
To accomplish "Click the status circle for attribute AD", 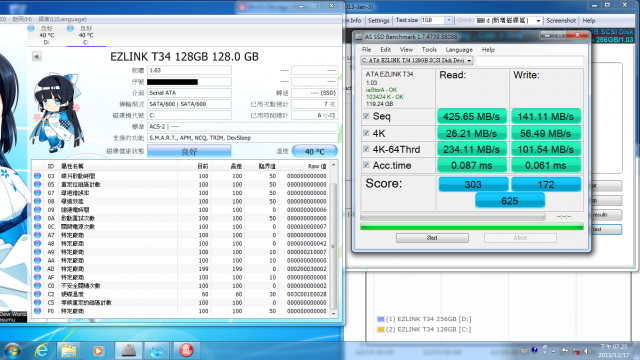I will coord(38,269).
